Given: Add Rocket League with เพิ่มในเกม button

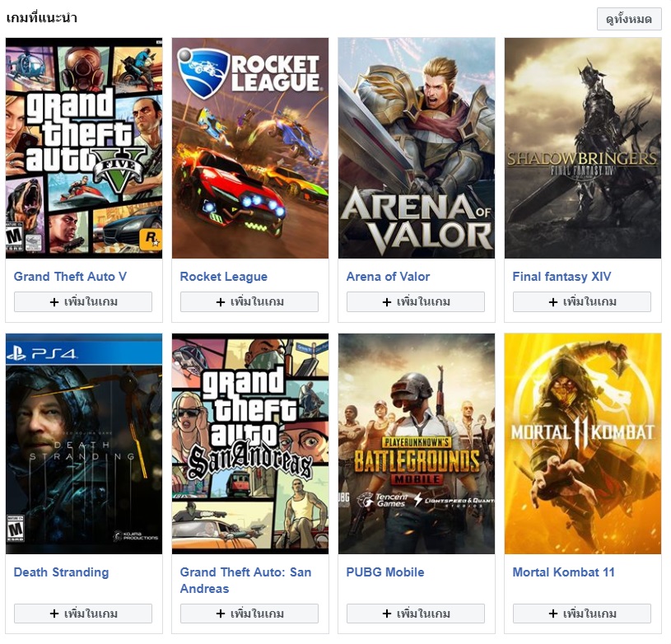Looking at the screenshot, I should [x=249, y=301].
